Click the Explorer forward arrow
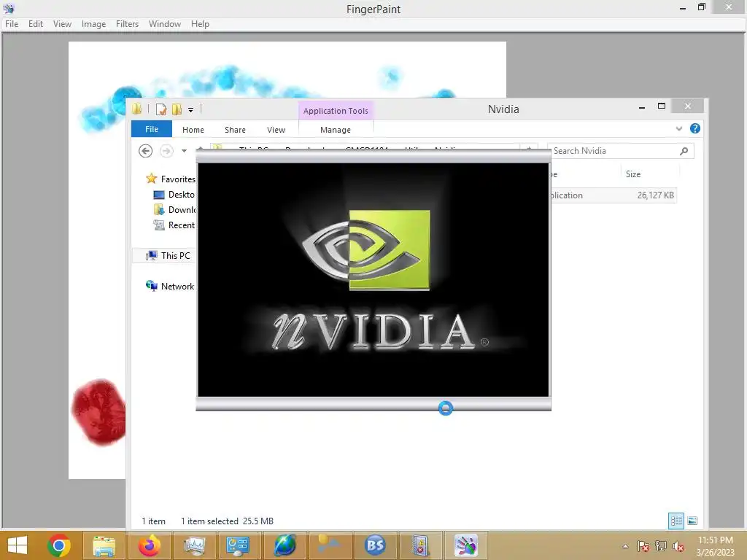The width and height of the screenshot is (747, 560). (x=166, y=151)
